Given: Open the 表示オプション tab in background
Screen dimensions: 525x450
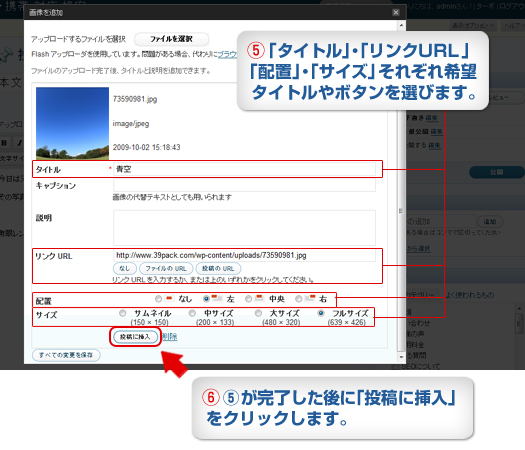Looking at the screenshot, I should point(473,25).
